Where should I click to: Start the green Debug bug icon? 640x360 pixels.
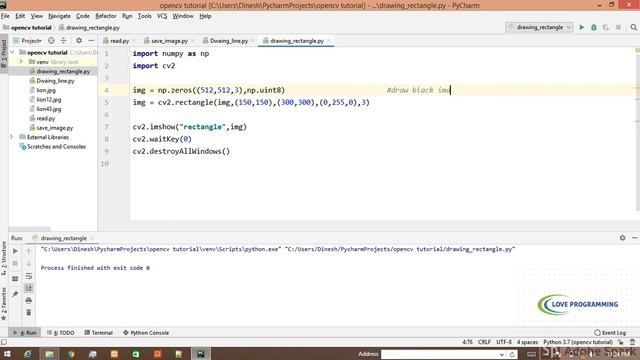(594, 27)
